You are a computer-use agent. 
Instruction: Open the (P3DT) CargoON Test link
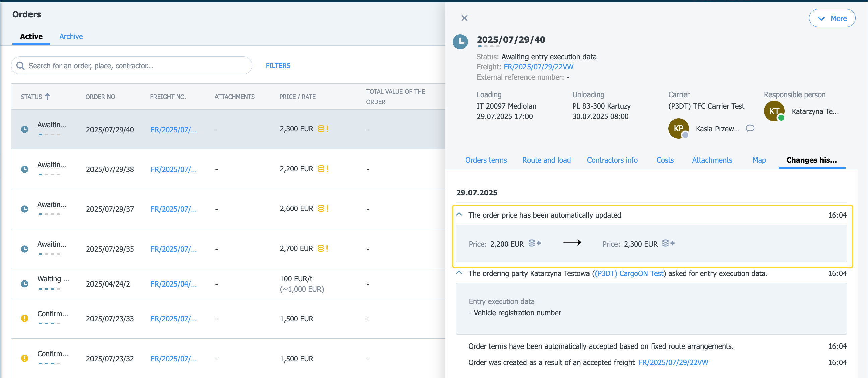click(629, 273)
